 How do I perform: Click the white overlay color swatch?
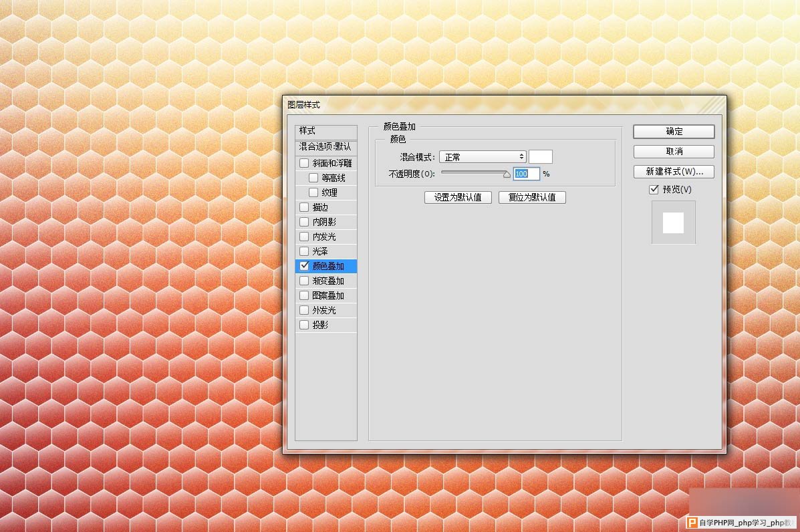[541, 157]
